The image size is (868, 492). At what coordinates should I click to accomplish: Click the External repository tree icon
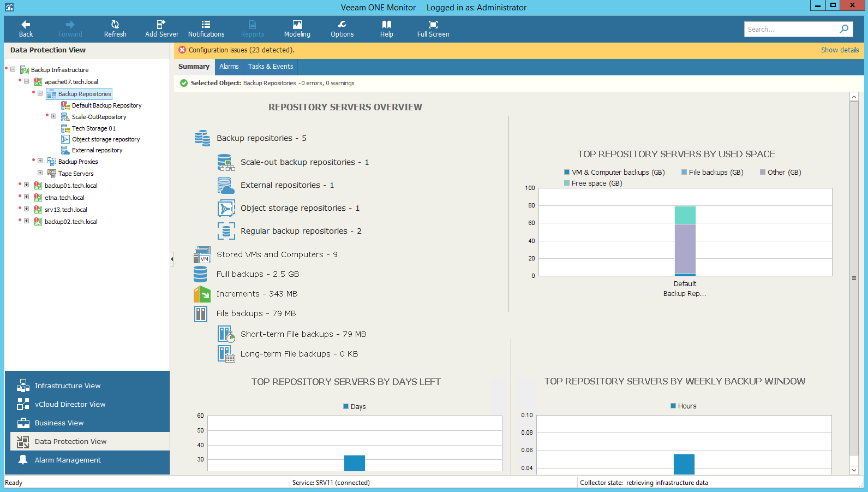(65, 150)
